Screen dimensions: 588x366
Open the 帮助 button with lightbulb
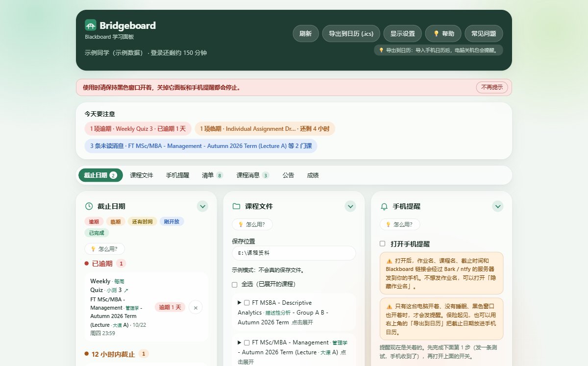443,34
